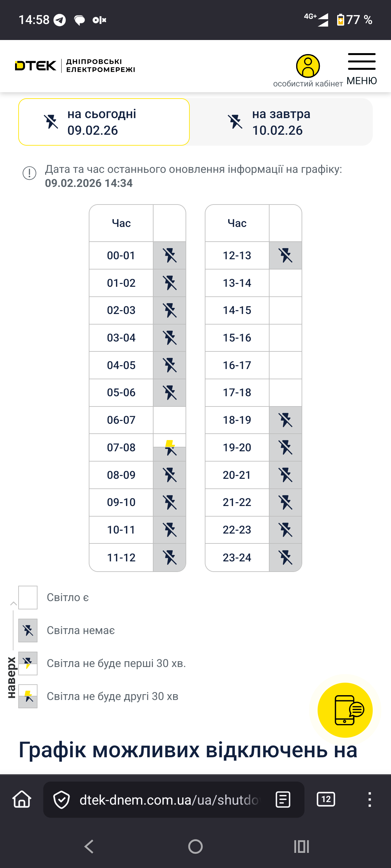The width and height of the screenshot is (391, 868).
Task: Select the 'на сьогодні 09.02.26' tab
Action: coord(104,122)
